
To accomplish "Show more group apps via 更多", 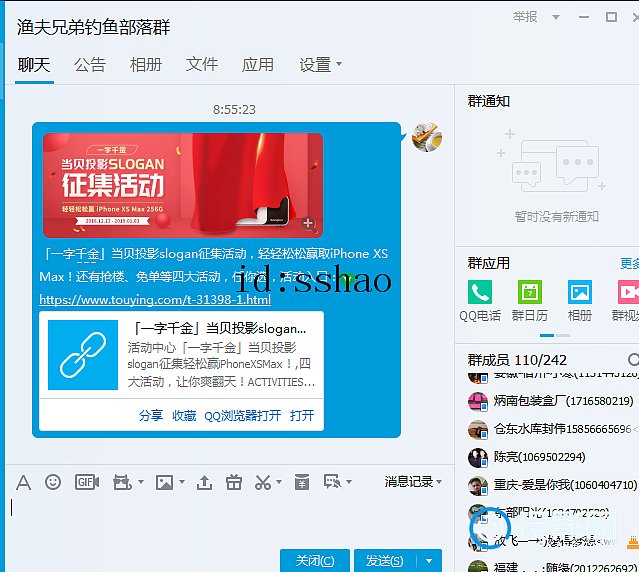I will click(x=629, y=264).
